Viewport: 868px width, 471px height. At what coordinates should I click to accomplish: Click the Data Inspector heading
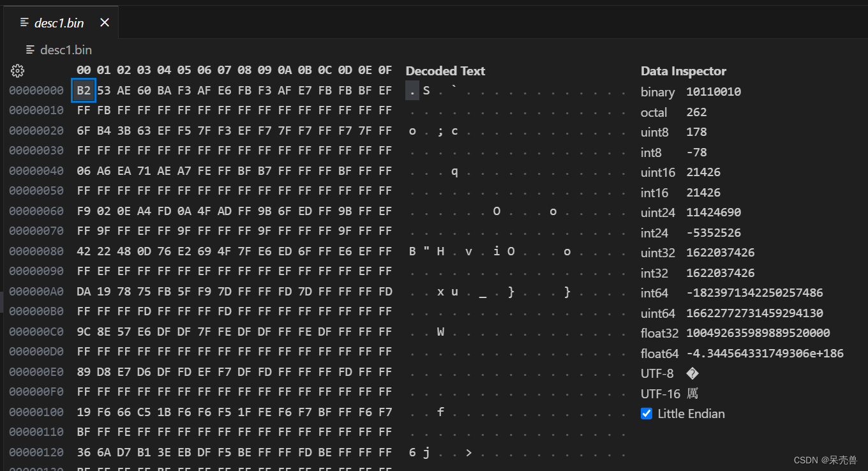click(684, 71)
